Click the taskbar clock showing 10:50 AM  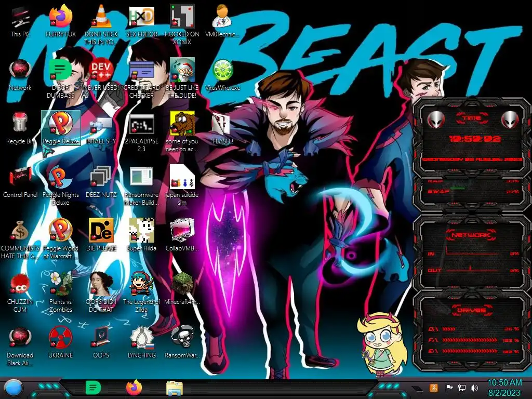click(504, 388)
